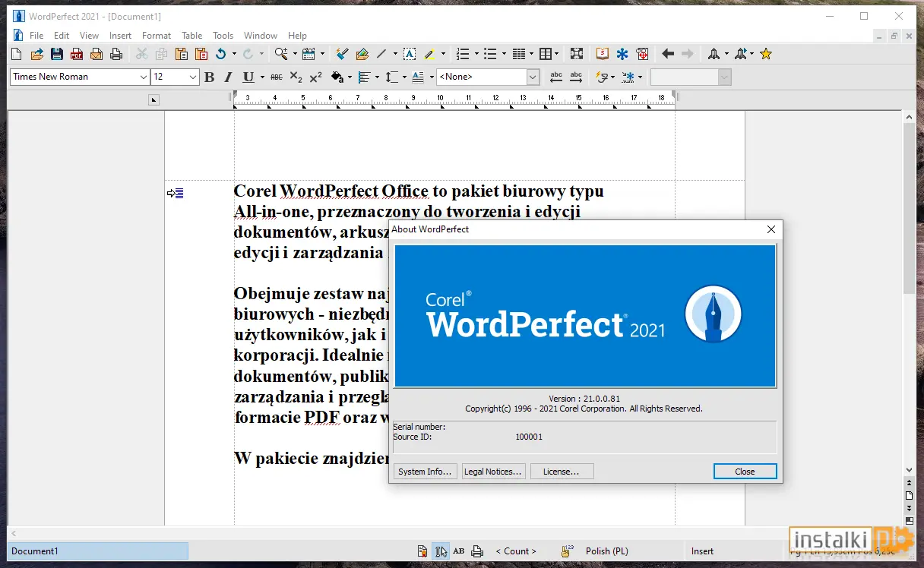924x568 pixels.
Task: Open the Edit menu
Action: click(62, 36)
